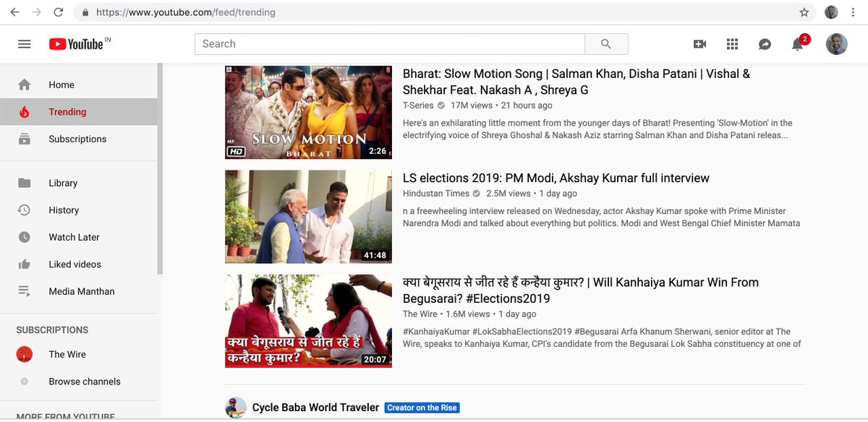The image size is (868, 422).
Task: Open the YouTube apps grid icon
Action: click(x=732, y=44)
